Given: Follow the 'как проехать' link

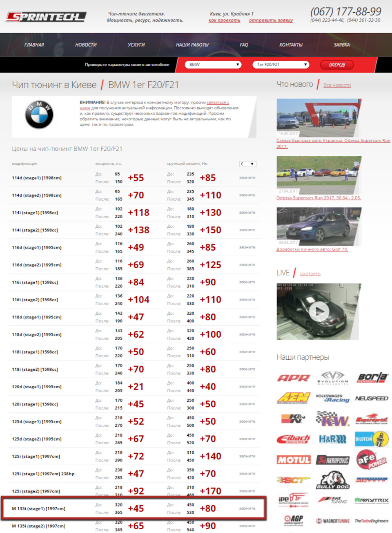Looking at the screenshot, I should (x=224, y=20).
